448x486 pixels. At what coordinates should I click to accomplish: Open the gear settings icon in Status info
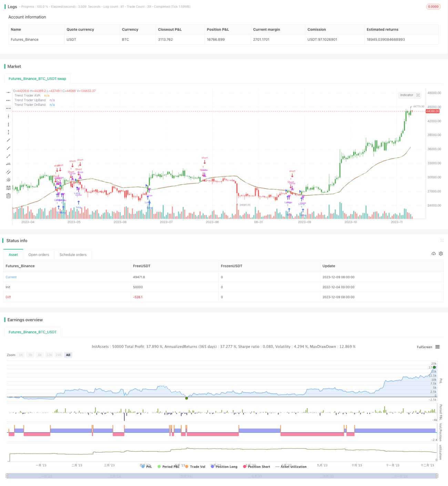(441, 254)
